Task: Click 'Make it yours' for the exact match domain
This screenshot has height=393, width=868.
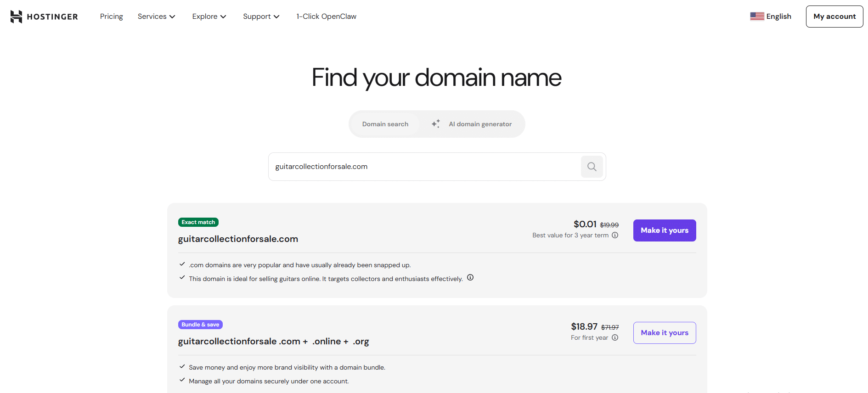Action: point(664,230)
